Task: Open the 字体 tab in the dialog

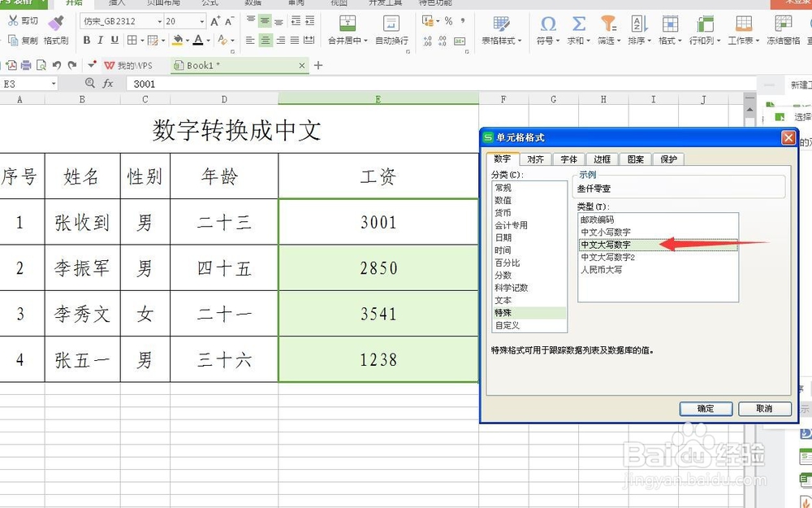Action: pos(570,159)
